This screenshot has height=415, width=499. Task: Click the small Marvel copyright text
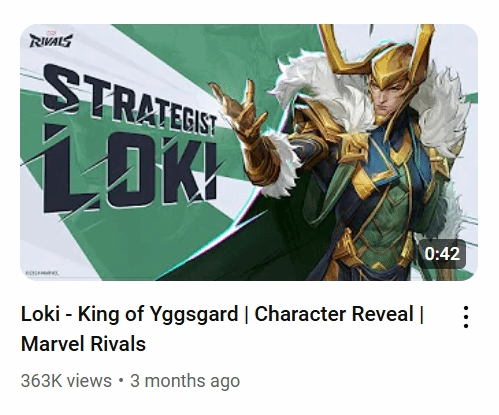click(42, 273)
